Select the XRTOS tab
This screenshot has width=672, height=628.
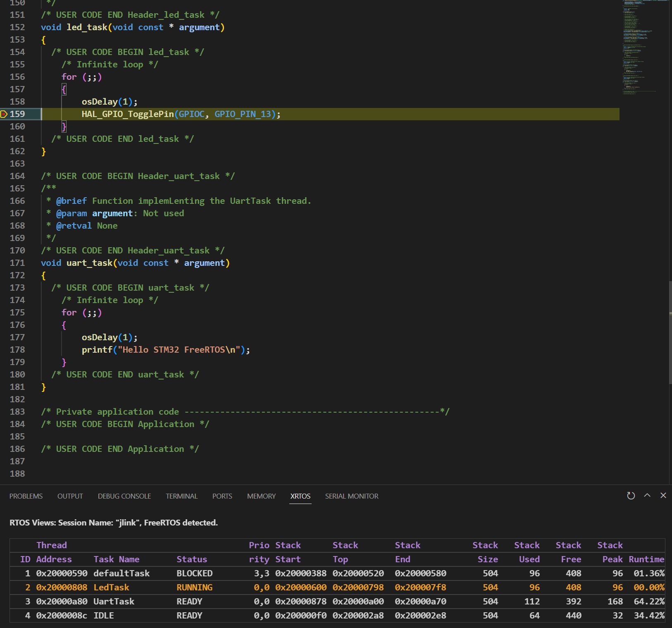click(x=300, y=496)
